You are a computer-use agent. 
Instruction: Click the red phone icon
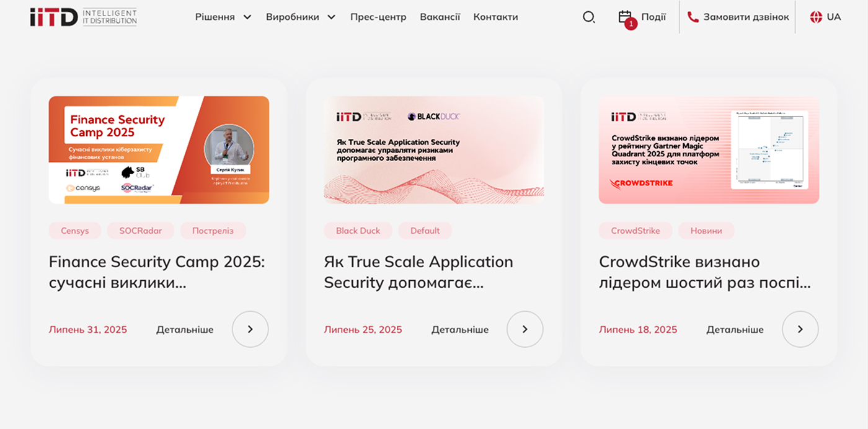(693, 17)
